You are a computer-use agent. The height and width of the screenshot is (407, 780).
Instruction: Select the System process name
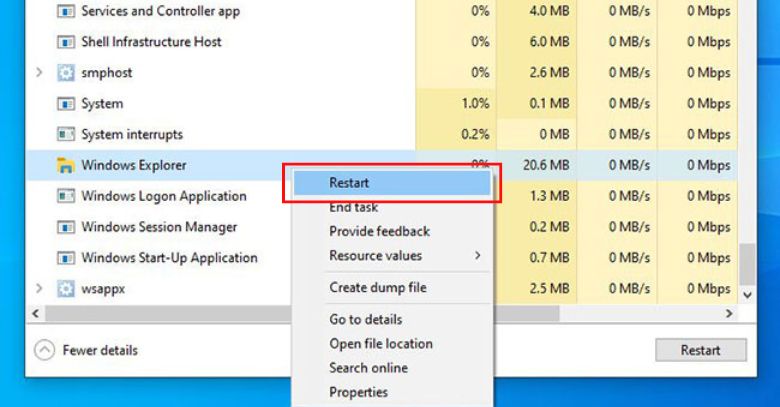pyautogui.click(x=102, y=103)
